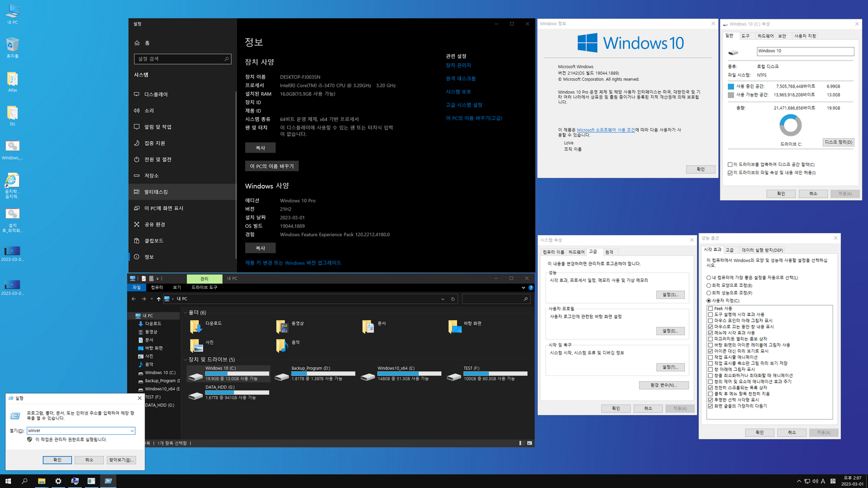
Task: Open Atlas folder on desktop
Action: [13, 82]
